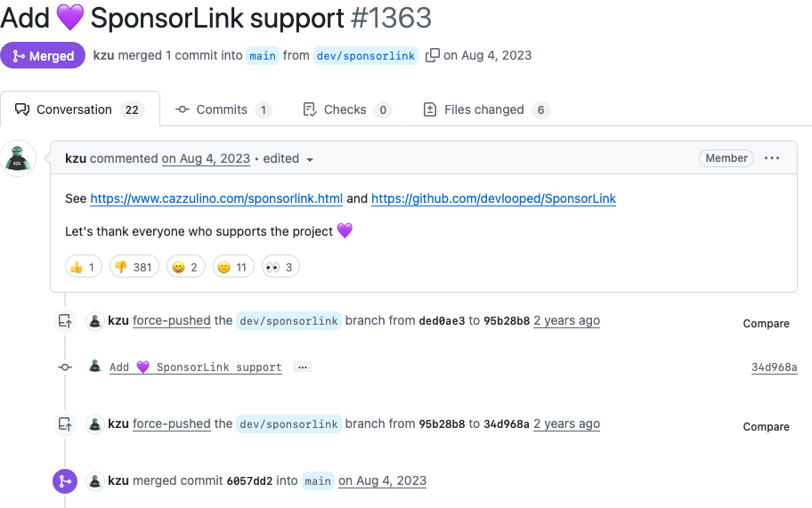The height and width of the screenshot is (508, 812).
Task: Toggle the thumbs down reaction with 381
Action: click(x=134, y=267)
